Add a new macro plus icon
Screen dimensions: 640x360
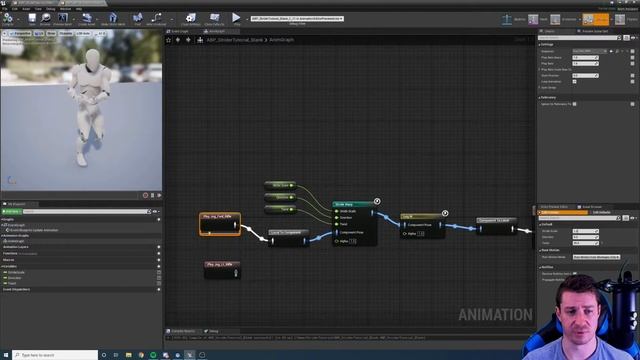159,260
